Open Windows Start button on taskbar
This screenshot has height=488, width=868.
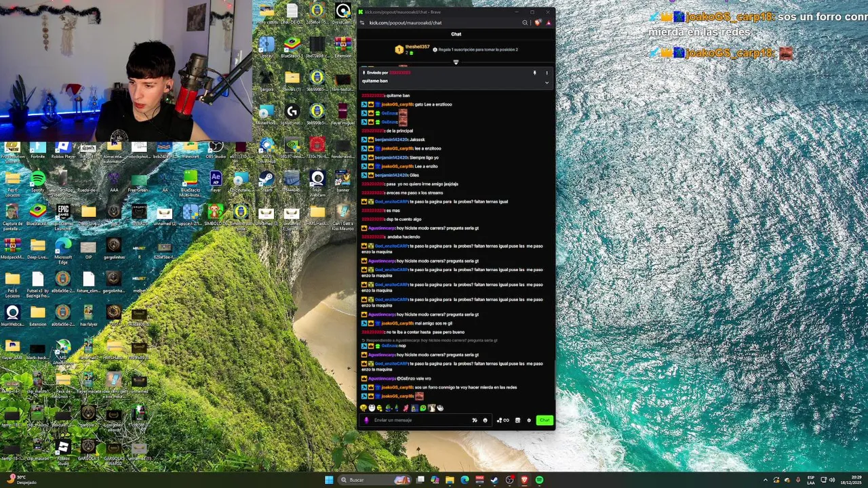(x=329, y=480)
